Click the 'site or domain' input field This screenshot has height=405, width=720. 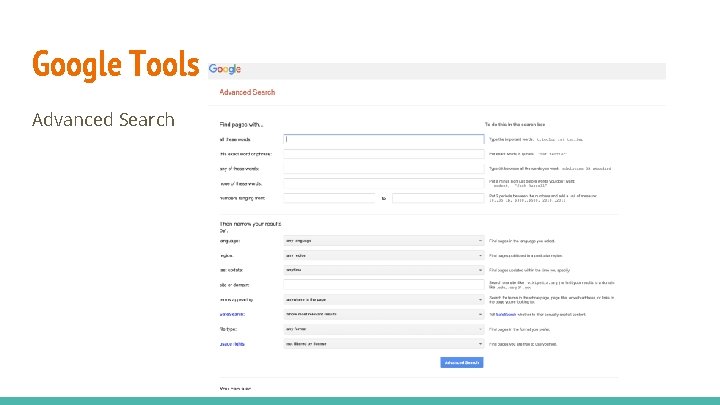(384, 285)
